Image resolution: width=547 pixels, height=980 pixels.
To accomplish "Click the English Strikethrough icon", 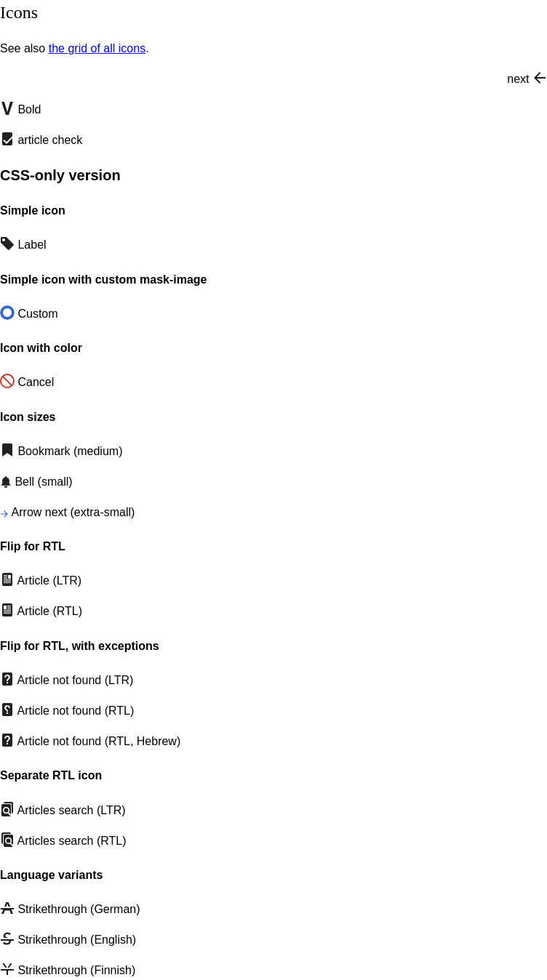I will (x=7, y=939).
